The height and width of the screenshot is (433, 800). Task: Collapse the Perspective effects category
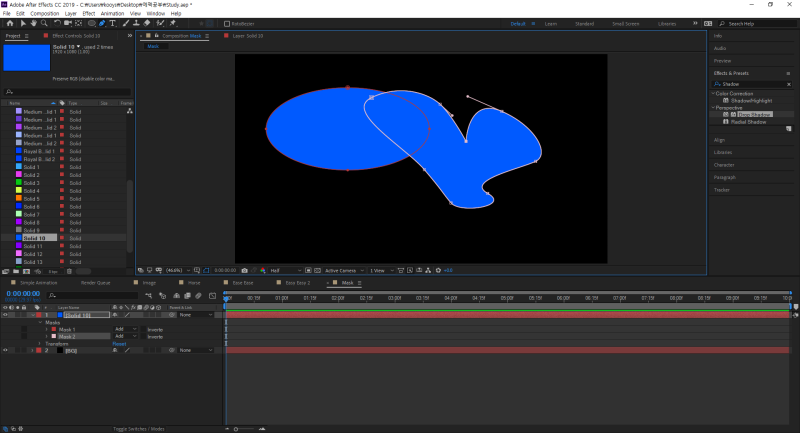pos(713,108)
